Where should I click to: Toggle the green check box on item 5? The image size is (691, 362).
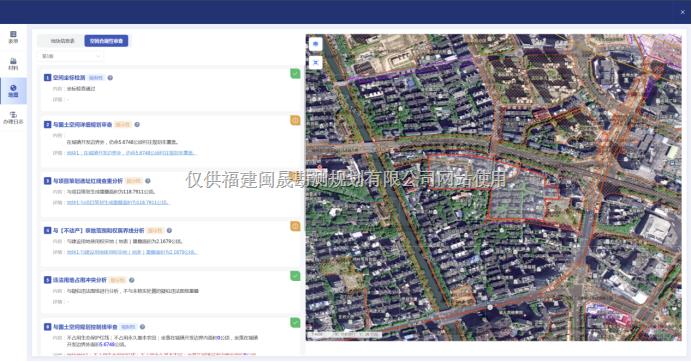pyautogui.click(x=295, y=276)
